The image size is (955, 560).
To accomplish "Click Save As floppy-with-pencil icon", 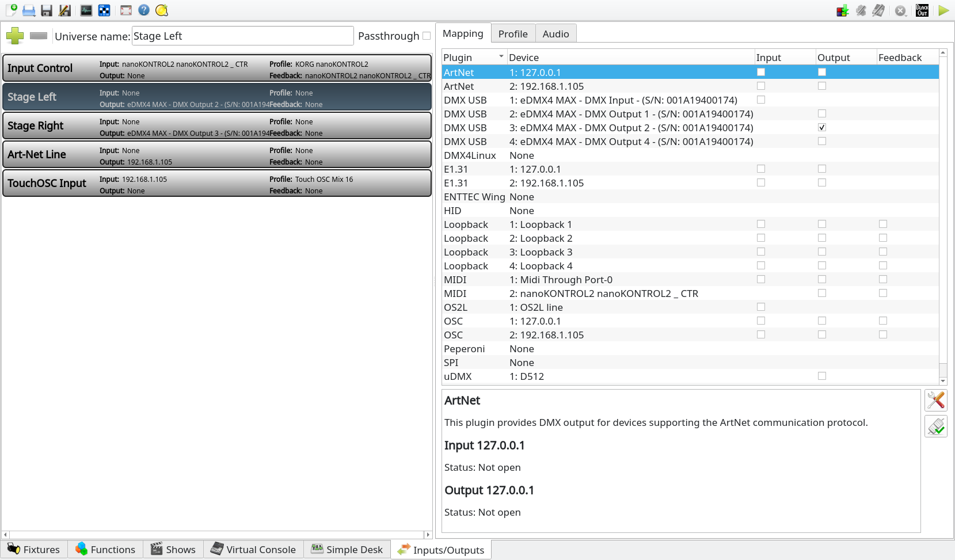I will coord(64,10).
